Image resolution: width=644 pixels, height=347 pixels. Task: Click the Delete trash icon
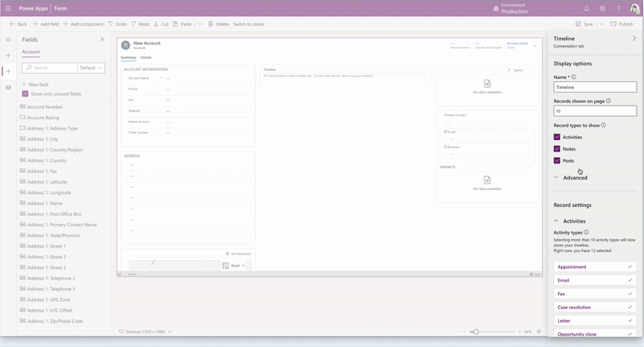click(x=210, y=24)
